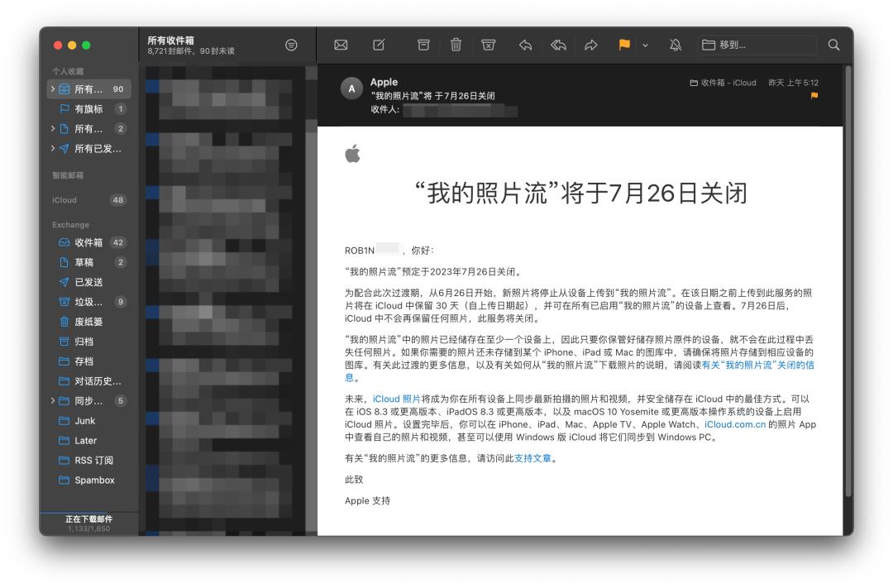Move message to Junk
893x588 pixels.
tap(488, 45)
